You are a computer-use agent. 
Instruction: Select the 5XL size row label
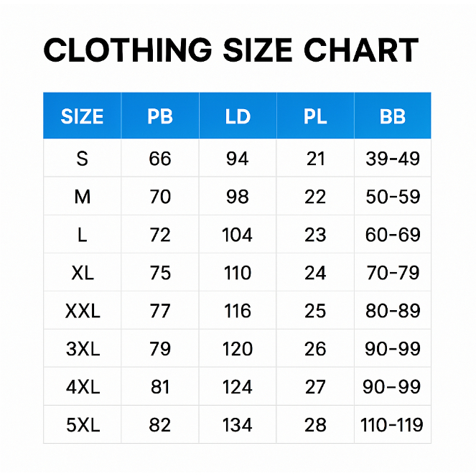click(82, 425)
